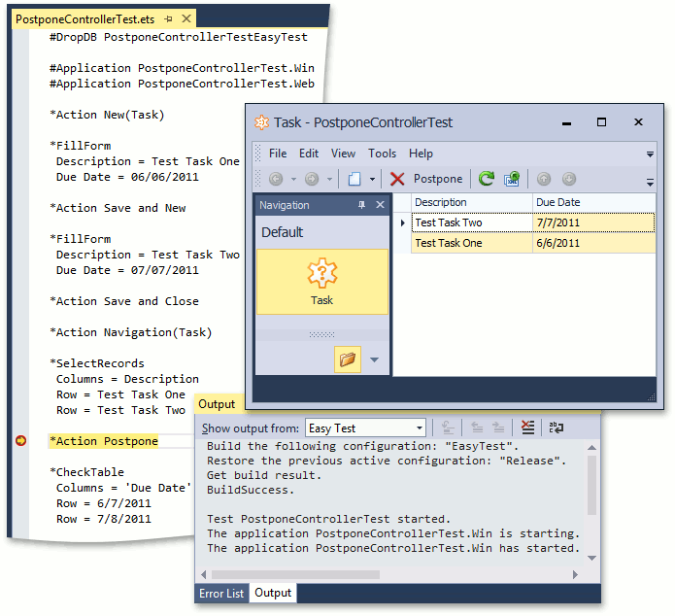Image resolution: width=675 pixels, height=616 pixels.
Task: Click the New document icon in the Task toolbar
Action: [354, 179]
